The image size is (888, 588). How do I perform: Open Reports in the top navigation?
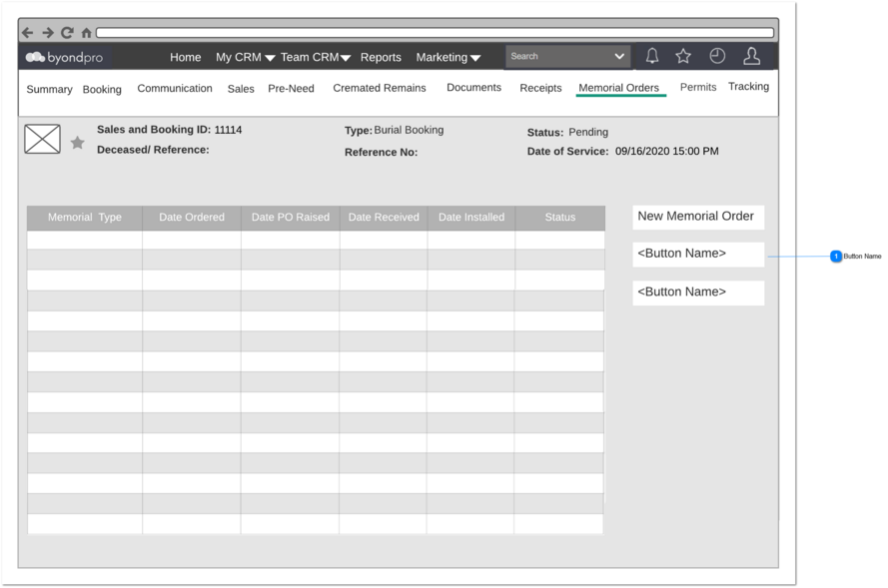click(381, 57)
